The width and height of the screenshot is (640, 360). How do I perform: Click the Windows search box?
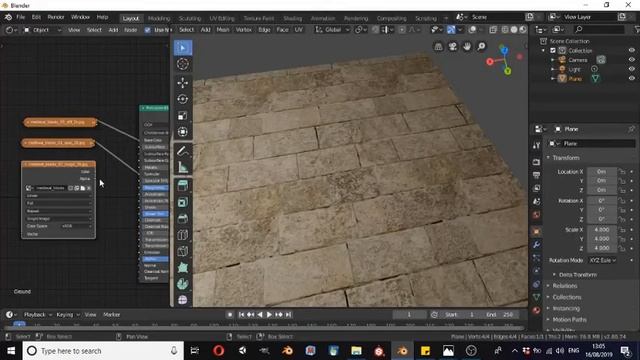click(102, 351)
